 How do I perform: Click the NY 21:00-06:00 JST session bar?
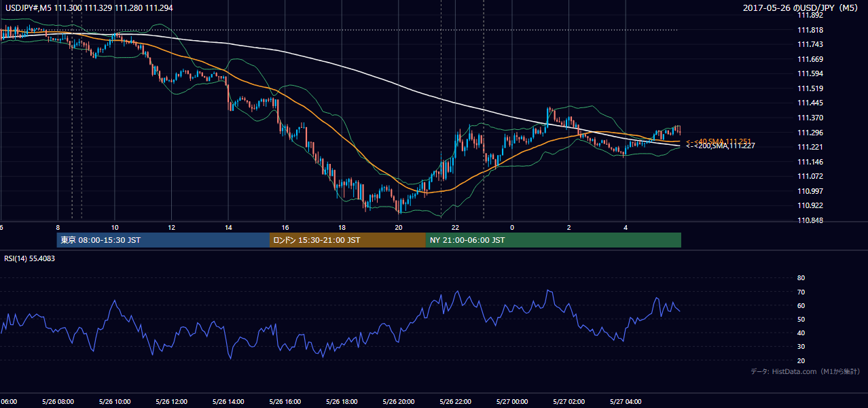(554, 240)
